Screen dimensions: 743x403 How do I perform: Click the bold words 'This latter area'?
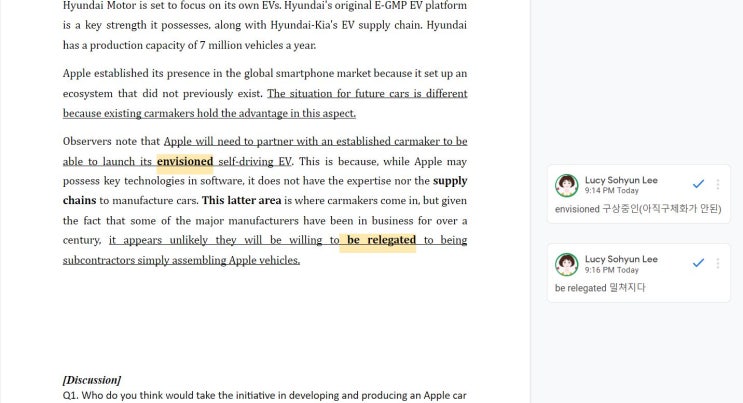[242, 201]
